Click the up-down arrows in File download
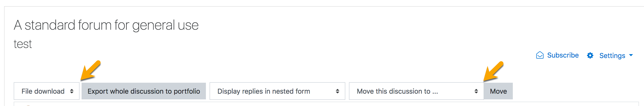644x106 pixels. coord(72,91)
